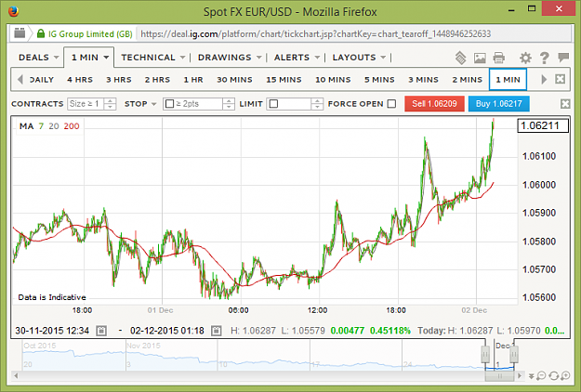
Task: Open the Technical dropdown menu
Action: pyautogui.click(x=153, y=58)
